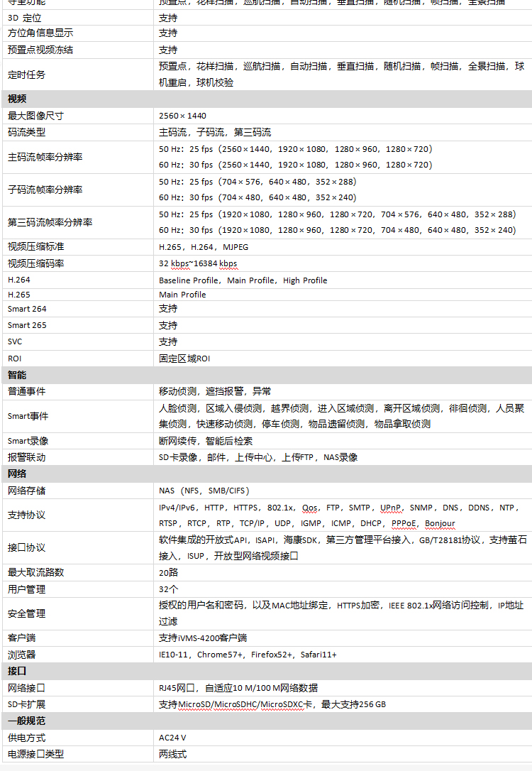Click the 视频压缩码率 value 32 kbps~16384 kbps
Screen dimensions: 532x771
pos(198,263)
